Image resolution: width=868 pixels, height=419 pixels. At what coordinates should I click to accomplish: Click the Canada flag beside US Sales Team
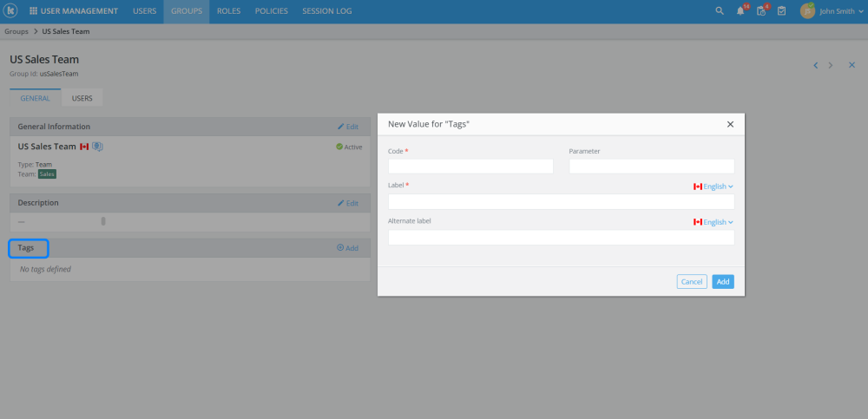84,147
